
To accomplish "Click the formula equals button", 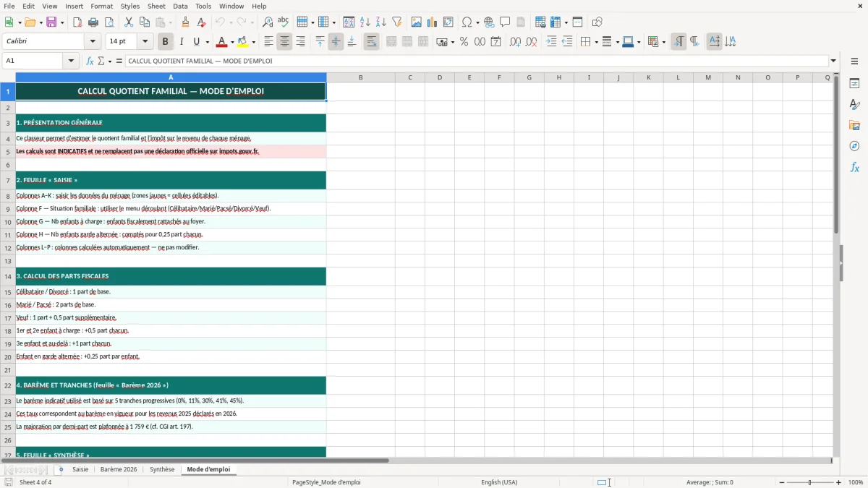I will tap(119, 61).
